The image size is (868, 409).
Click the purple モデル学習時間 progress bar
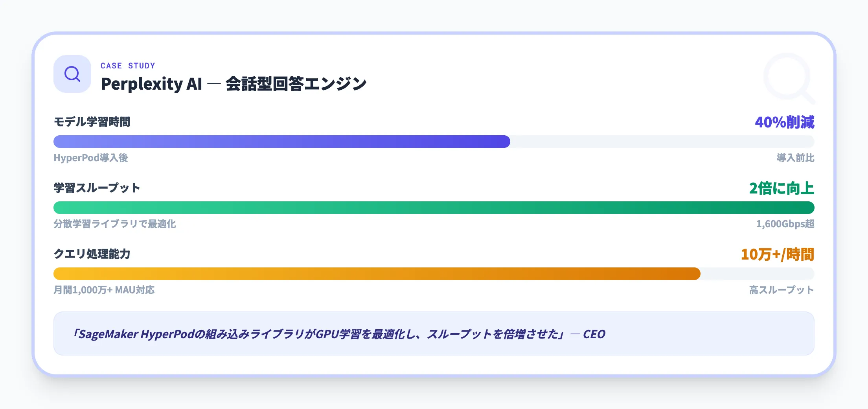281,142
